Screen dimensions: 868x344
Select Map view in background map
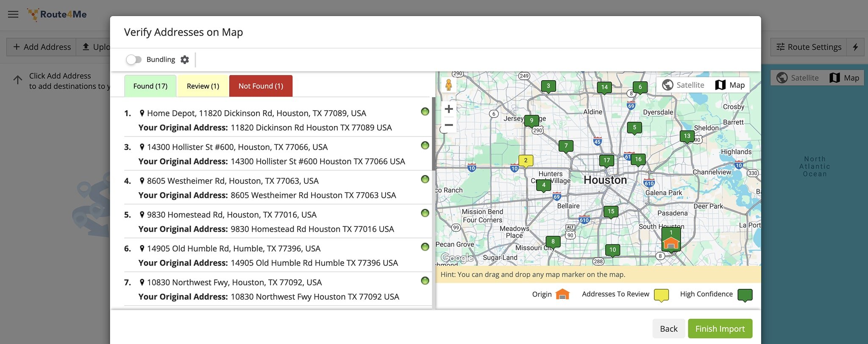click(844, 78)
